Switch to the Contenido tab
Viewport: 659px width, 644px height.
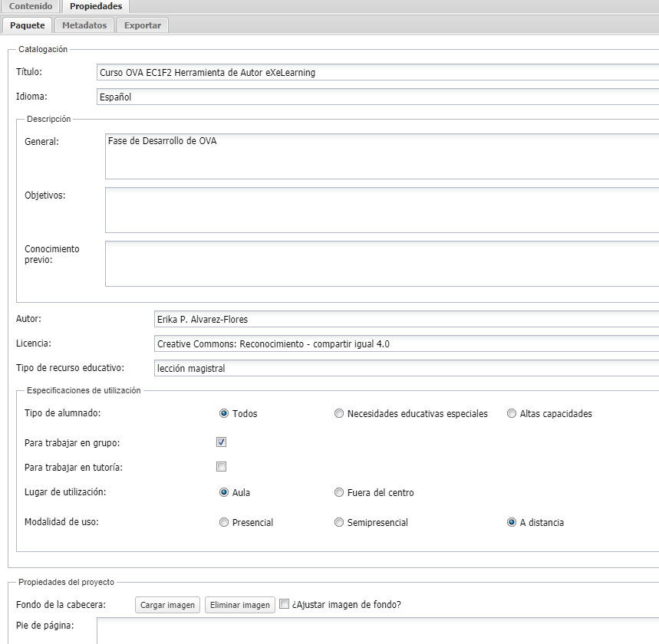click(31, 6)
